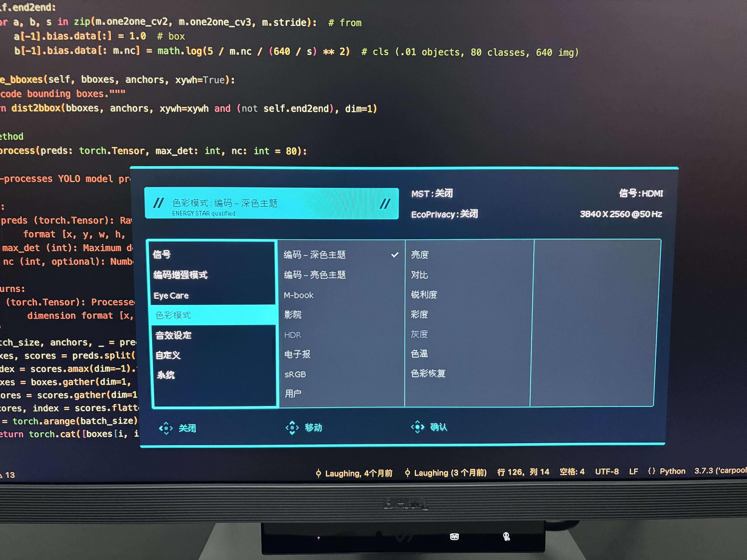747x560 pixels.
Task: Change file encoding UTF-8
Action: pos(607,472)
